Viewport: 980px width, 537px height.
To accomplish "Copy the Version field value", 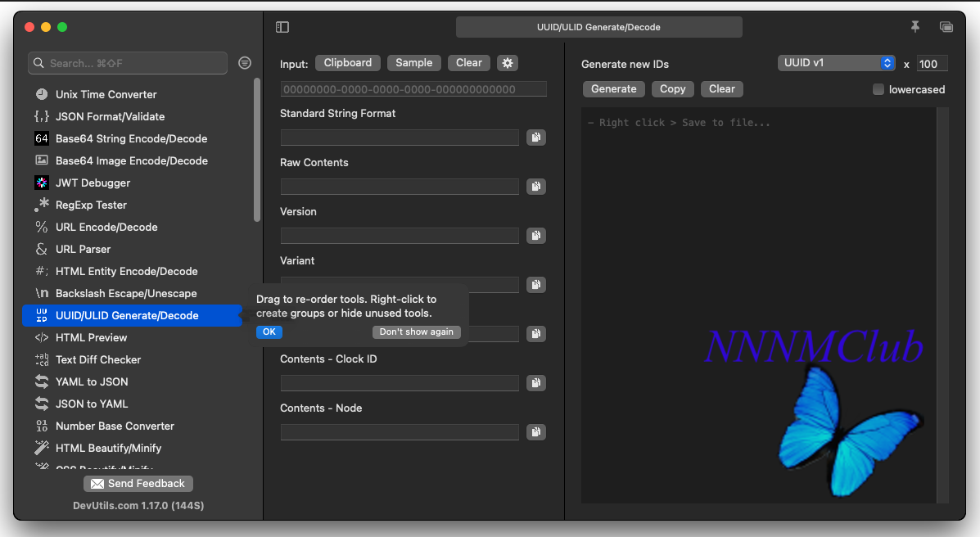I will [535, 236].
